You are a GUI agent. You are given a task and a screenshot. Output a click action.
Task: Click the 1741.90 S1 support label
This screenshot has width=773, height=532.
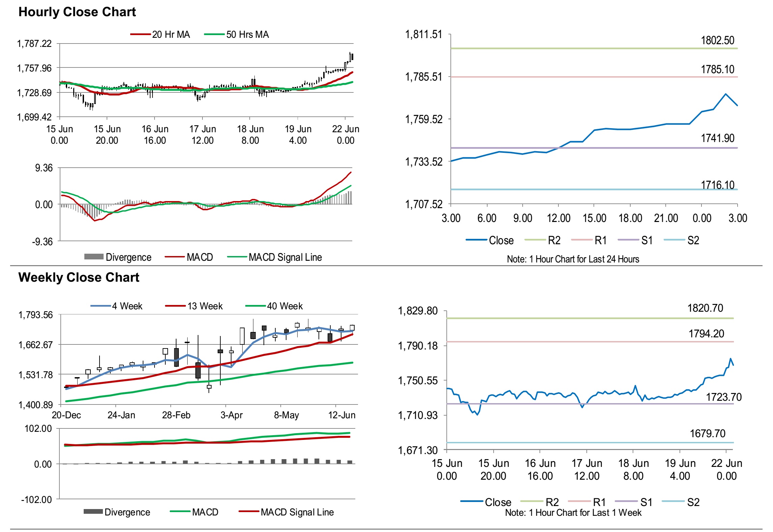(717, 138)
